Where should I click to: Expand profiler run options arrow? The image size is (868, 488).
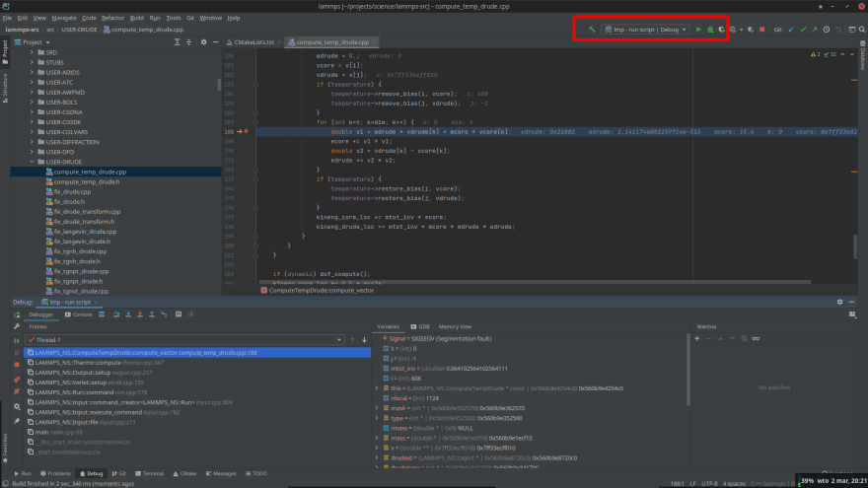pos(741,30)
